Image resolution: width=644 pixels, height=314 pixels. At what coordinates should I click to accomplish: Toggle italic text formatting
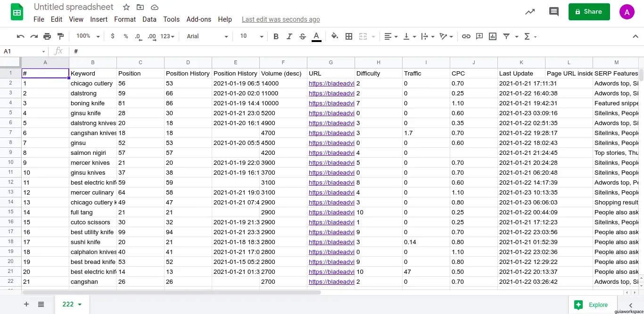[289, 36]
